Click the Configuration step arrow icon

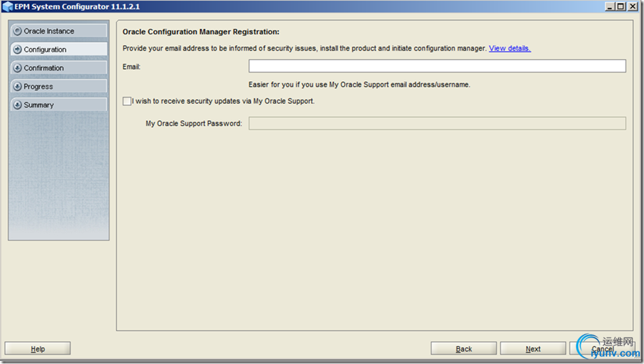point(17,49)
